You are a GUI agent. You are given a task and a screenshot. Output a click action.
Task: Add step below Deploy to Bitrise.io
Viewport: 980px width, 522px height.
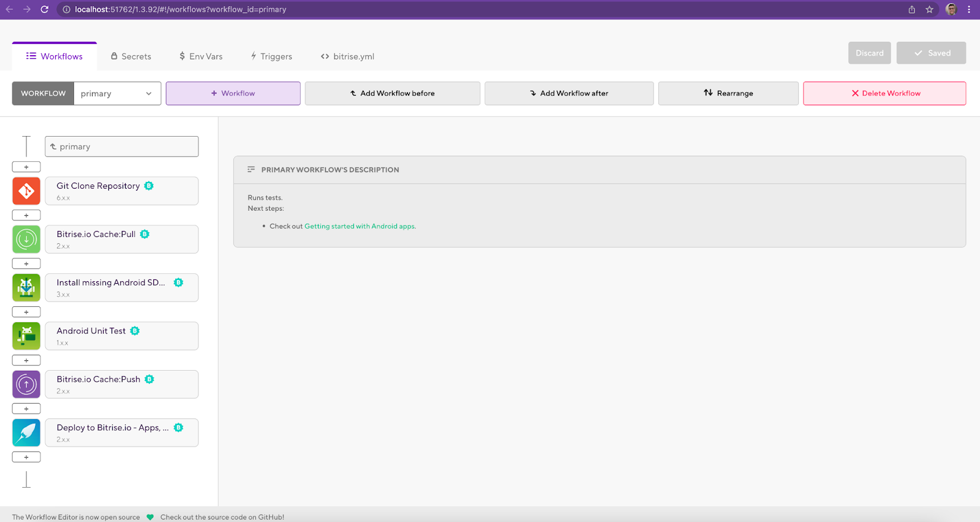point(26,457)
